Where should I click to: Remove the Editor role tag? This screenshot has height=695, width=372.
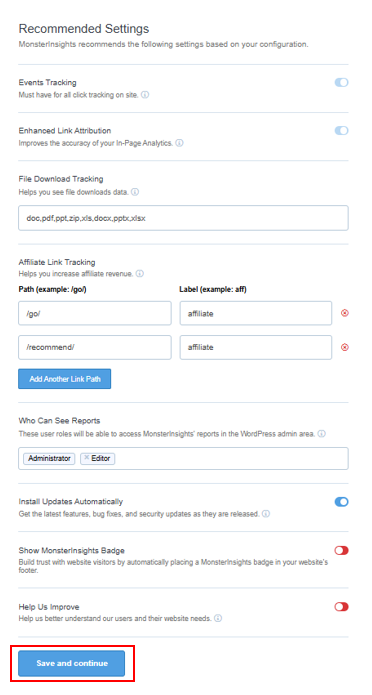(x=87, y=458)
